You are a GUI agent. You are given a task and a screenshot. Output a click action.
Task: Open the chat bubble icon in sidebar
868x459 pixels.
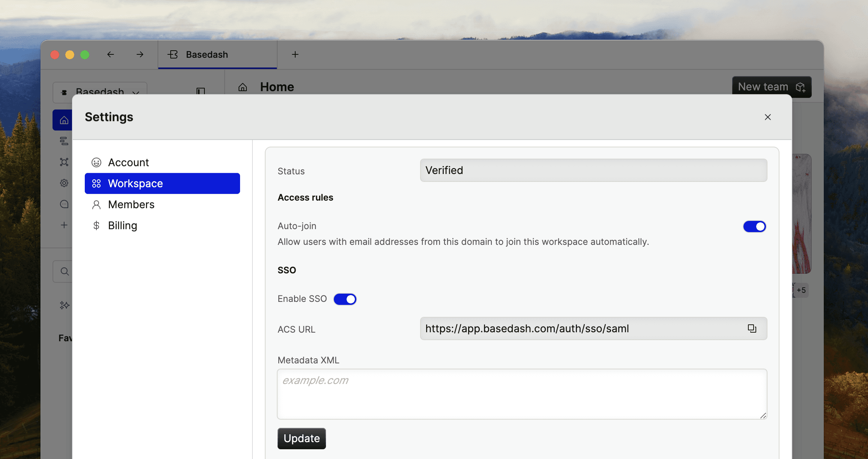64,204
